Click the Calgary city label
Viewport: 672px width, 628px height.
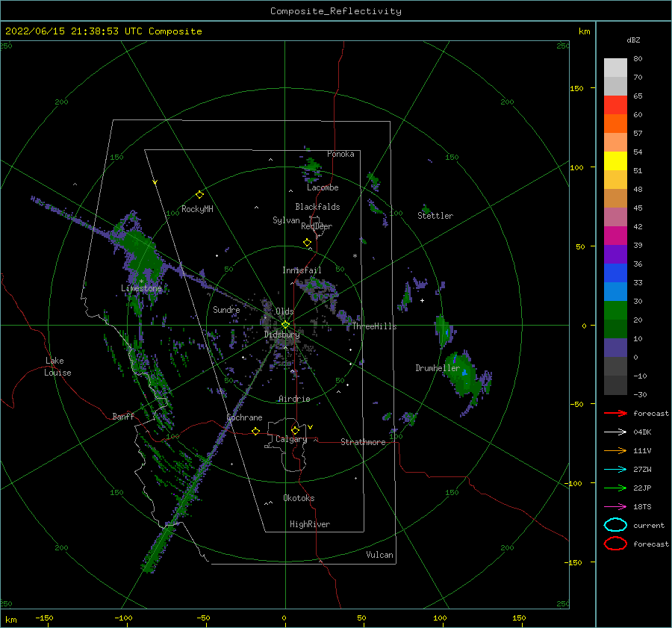pyautogui.click(x=291, y=439)
